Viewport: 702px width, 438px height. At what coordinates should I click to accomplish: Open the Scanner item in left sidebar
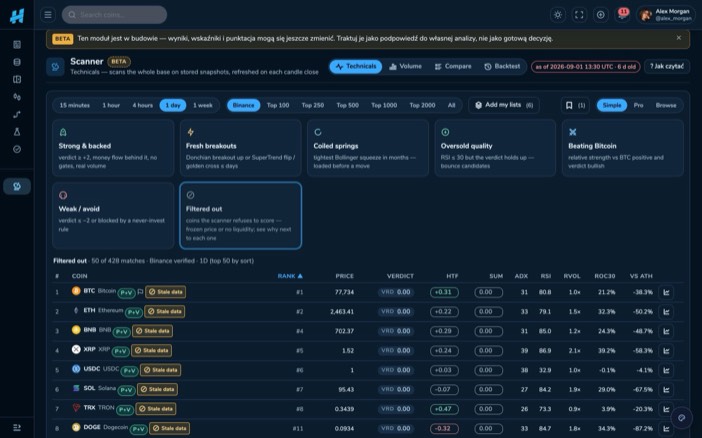17,186
